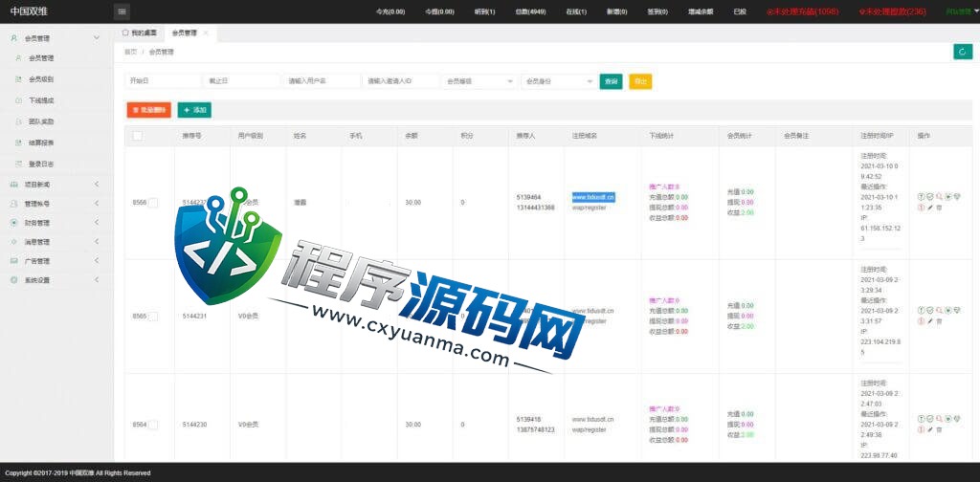This screenshot has width=980, height=482.
Task: Click 总数(4949) in the top bar
Action: coord(530,11)
